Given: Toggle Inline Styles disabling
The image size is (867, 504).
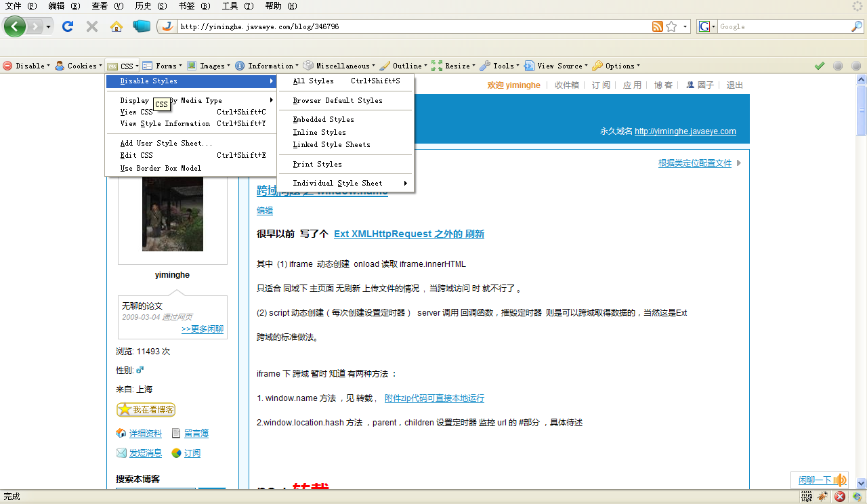Looking at the screenshot, I should pos(319,132).
